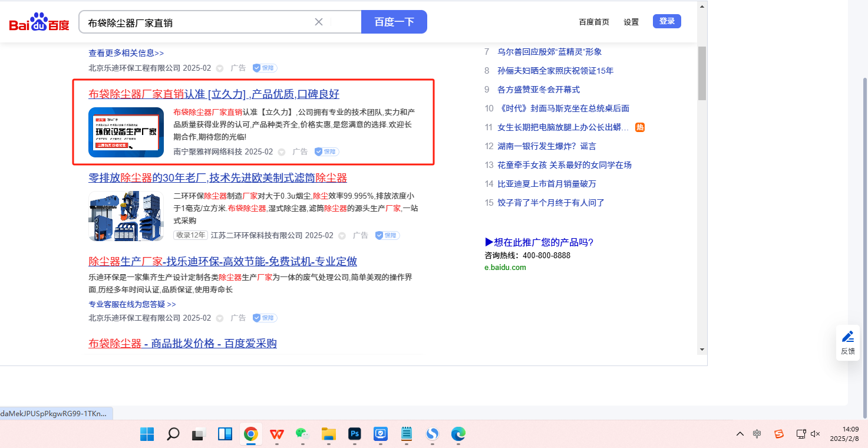Open Microsoft Edge from the taskbar
868x448 pixels.
(458, 434)
